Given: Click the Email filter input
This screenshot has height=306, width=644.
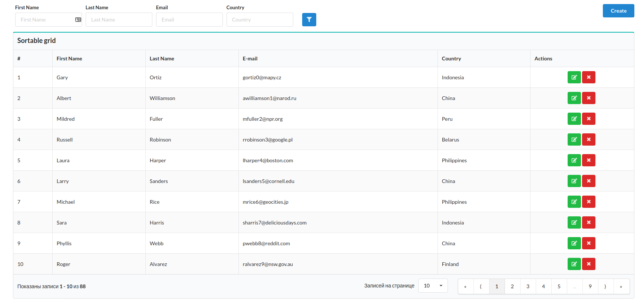Looking at the screenshot, I should (x=189, y=20).
